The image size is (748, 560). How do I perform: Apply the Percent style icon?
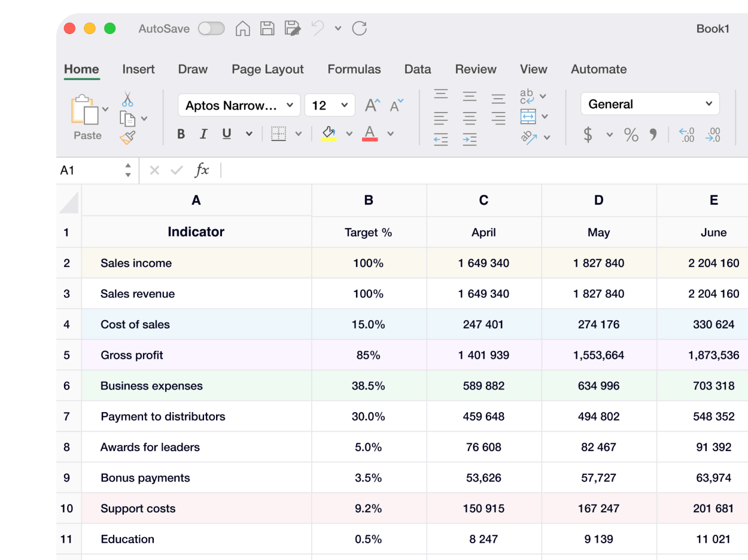(630, 135)
